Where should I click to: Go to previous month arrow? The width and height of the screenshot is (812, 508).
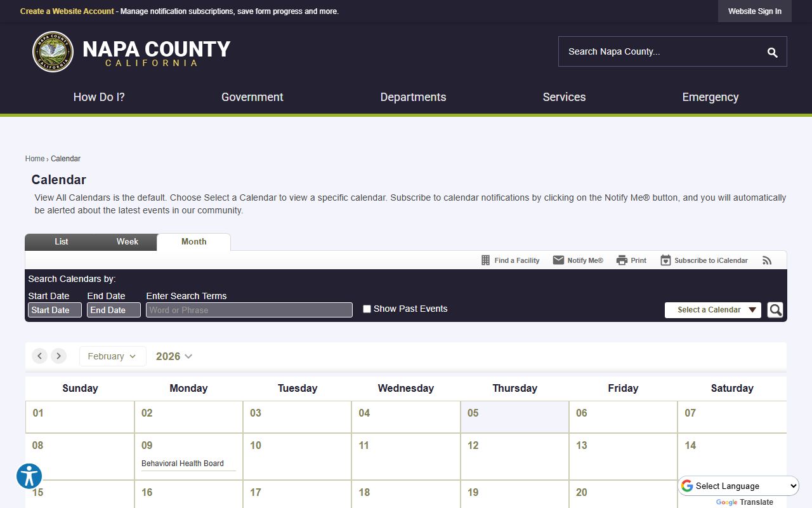pyautogui.click(x=40, y=356)
